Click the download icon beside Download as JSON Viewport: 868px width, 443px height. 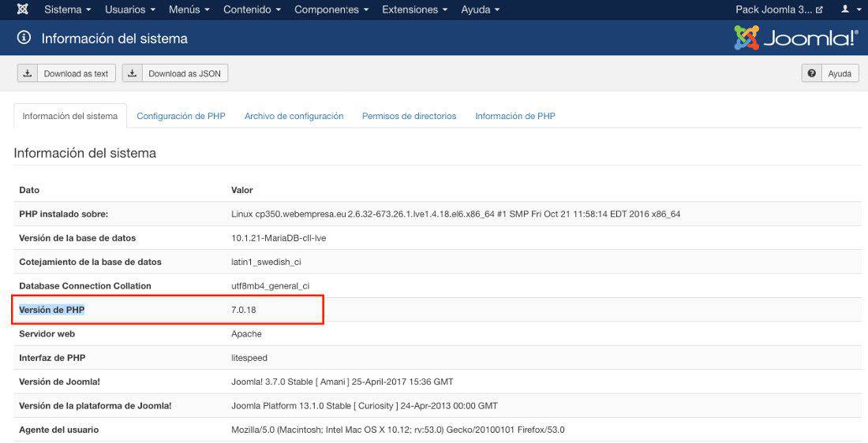click(133, 73)
